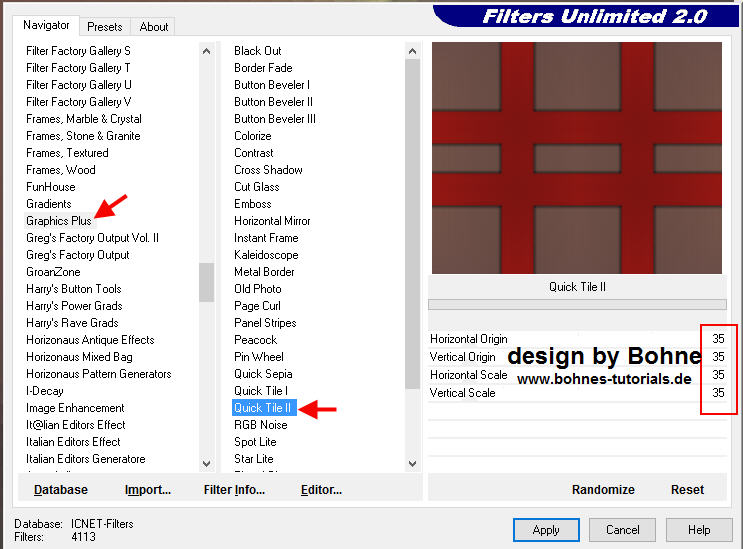Select the Page Curl filter
This screenshot has width=743, height=549.
[257, 306]
